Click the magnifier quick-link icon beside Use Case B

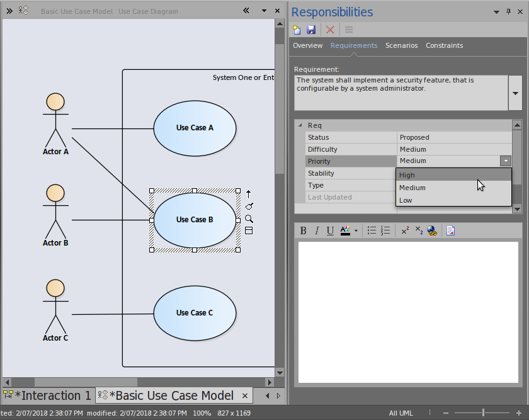tap(249, 219)
